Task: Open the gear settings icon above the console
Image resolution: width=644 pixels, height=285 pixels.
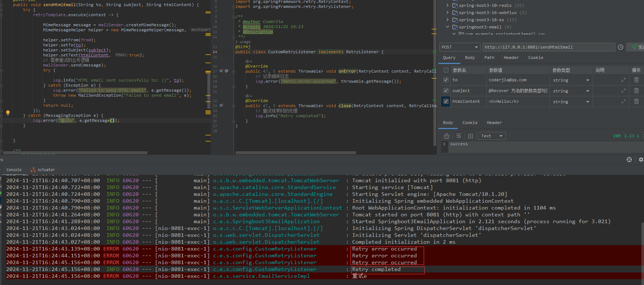Action: (641, 160)
